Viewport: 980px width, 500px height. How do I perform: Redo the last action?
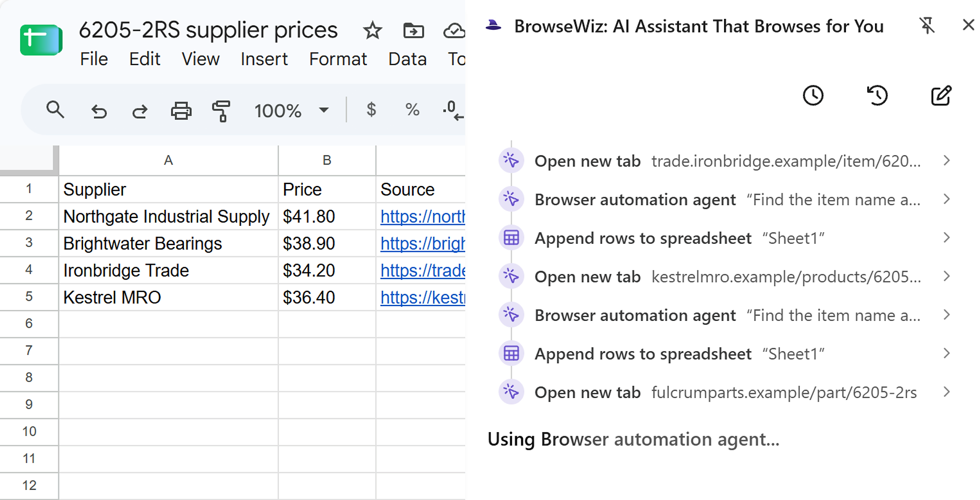tap(139, 111)
